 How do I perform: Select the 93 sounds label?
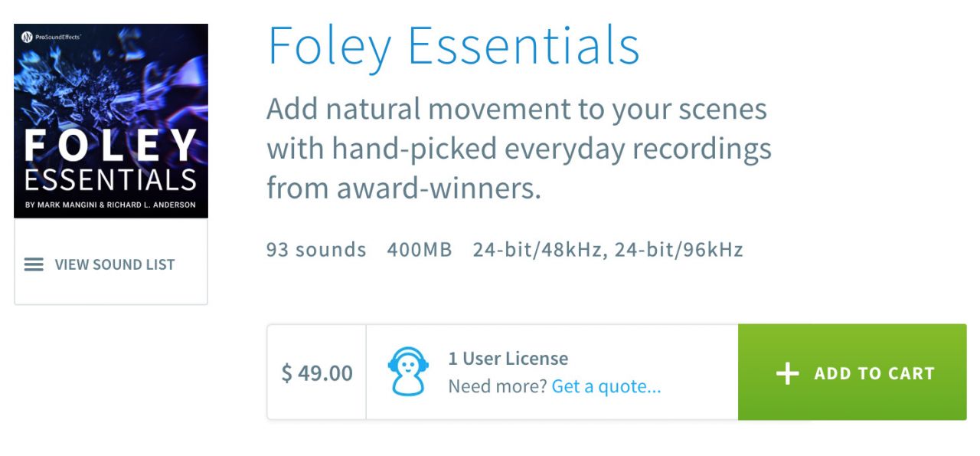click(315, 250)
